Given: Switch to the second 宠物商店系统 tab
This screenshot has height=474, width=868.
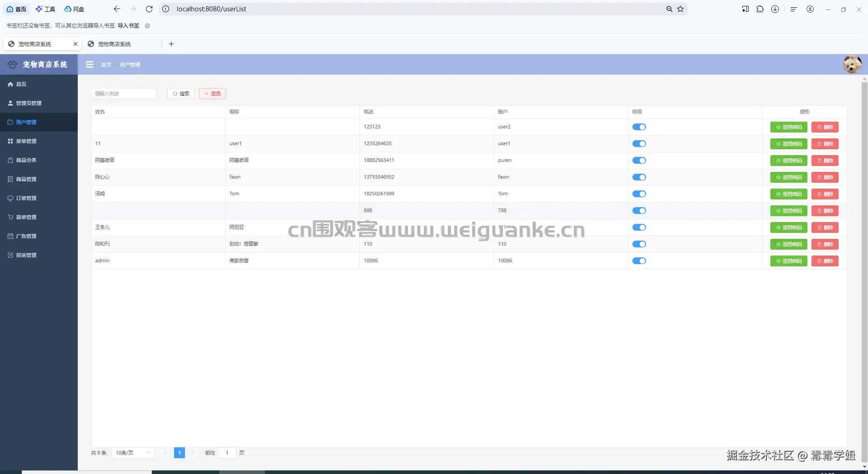Looking at the screenshot, I should pos(114,44).
